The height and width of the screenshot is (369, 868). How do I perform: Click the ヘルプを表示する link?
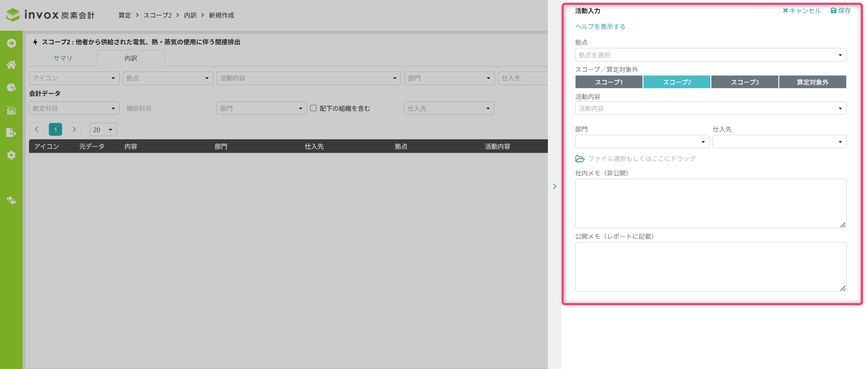(x=600, y=27)
